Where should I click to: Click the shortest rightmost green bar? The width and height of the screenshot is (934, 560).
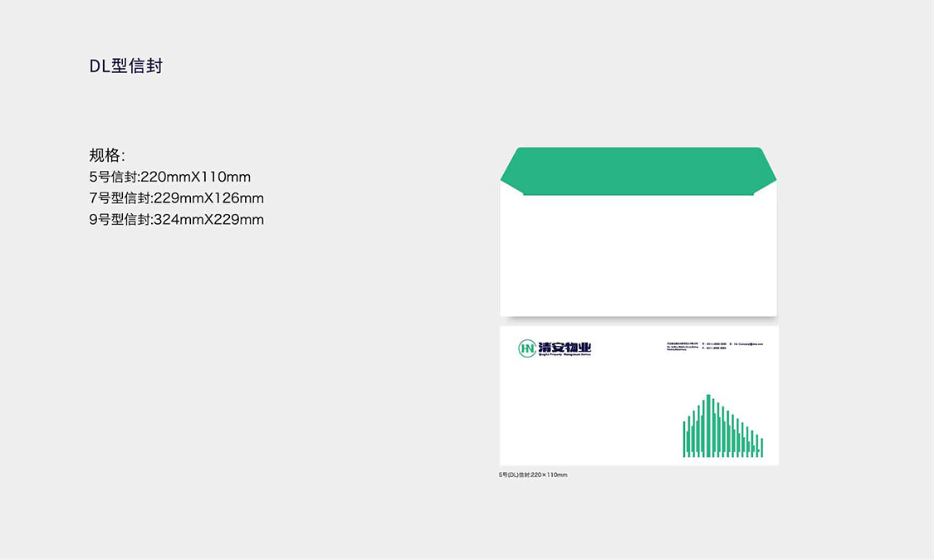coord(761,447)
